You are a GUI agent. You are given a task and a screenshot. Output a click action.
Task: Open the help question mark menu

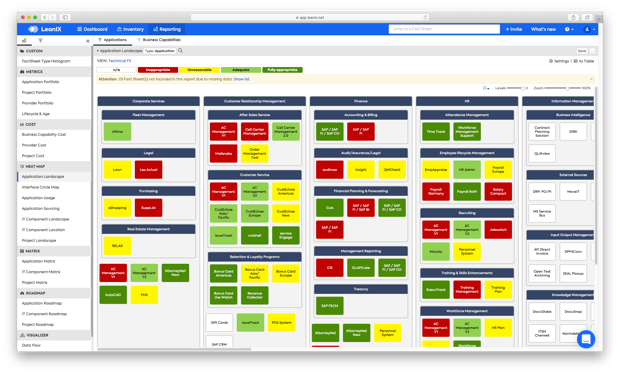tap(569, 29)
